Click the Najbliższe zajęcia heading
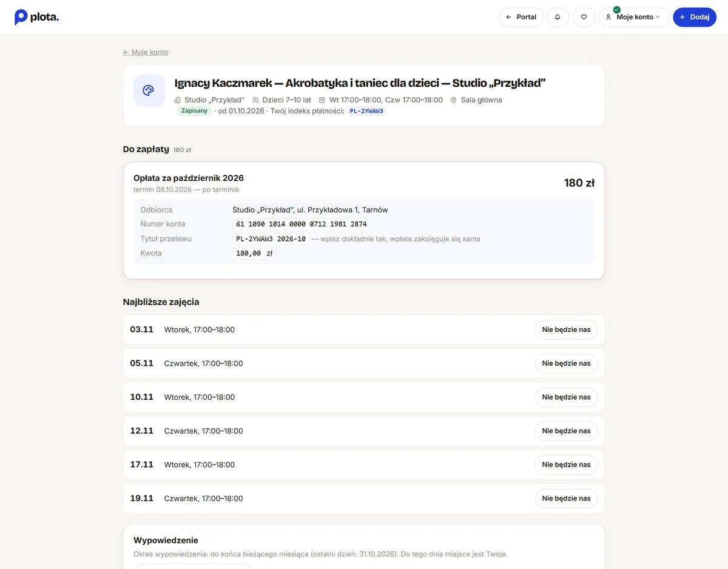Viewport: 728px width, 569px height. point(161,302)
